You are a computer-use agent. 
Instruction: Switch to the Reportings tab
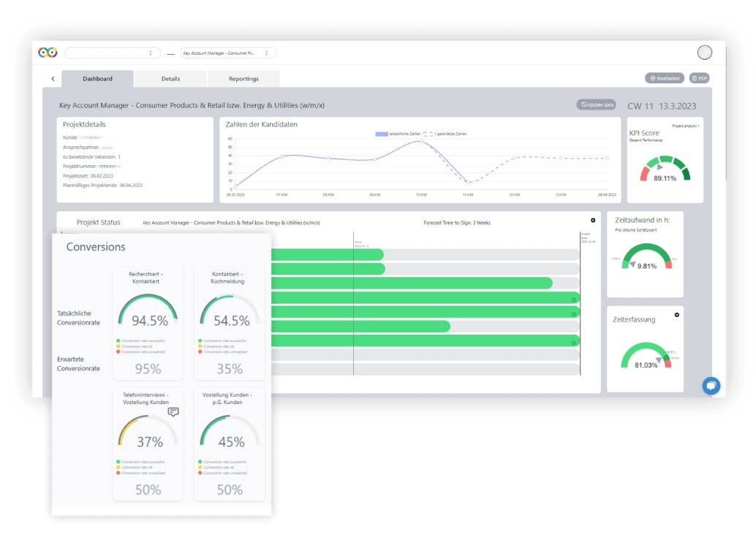click(243, 79)
